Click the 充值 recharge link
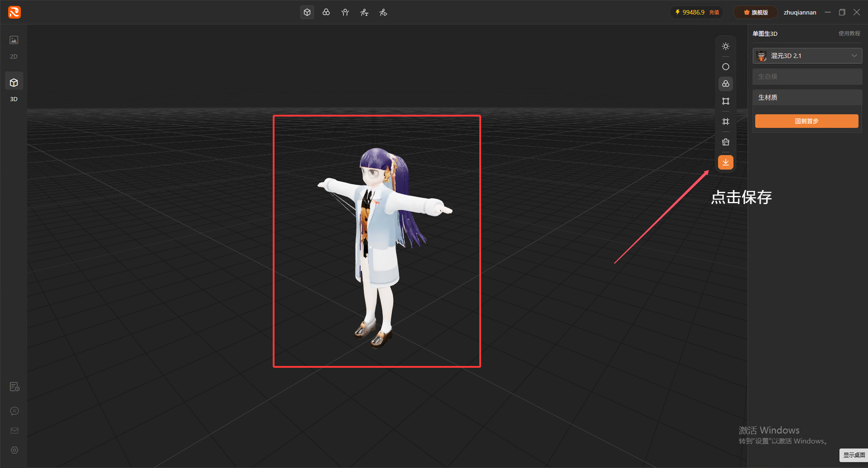The image size is (868, 468). pyautogui.click(x=714, y=12)
